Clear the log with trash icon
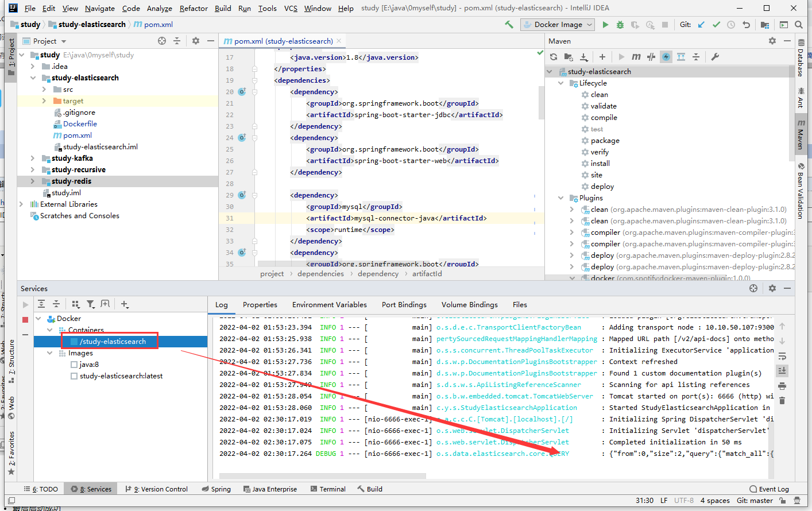The image size is (812, 511). [782, 401]
